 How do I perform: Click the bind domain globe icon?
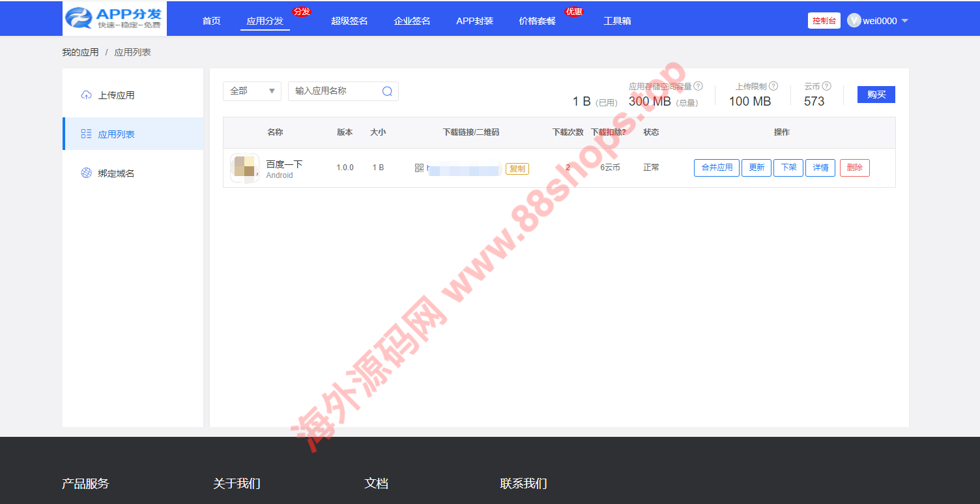click(86, 173)
